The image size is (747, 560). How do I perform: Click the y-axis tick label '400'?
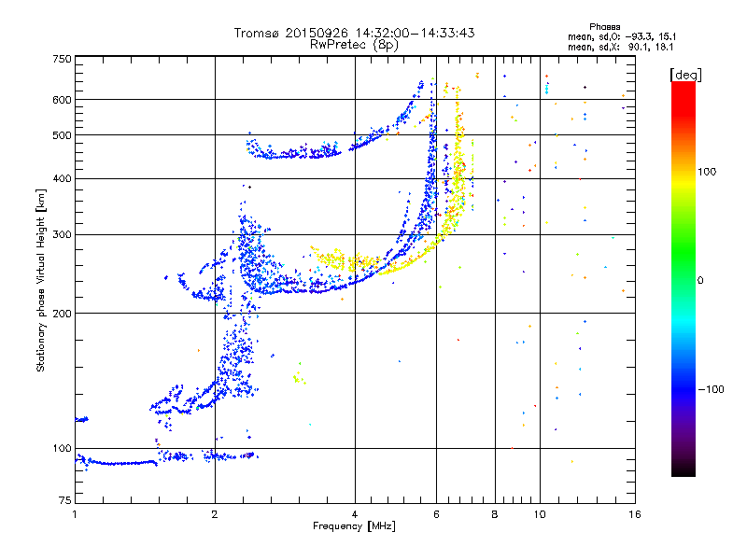coord(62,179)
